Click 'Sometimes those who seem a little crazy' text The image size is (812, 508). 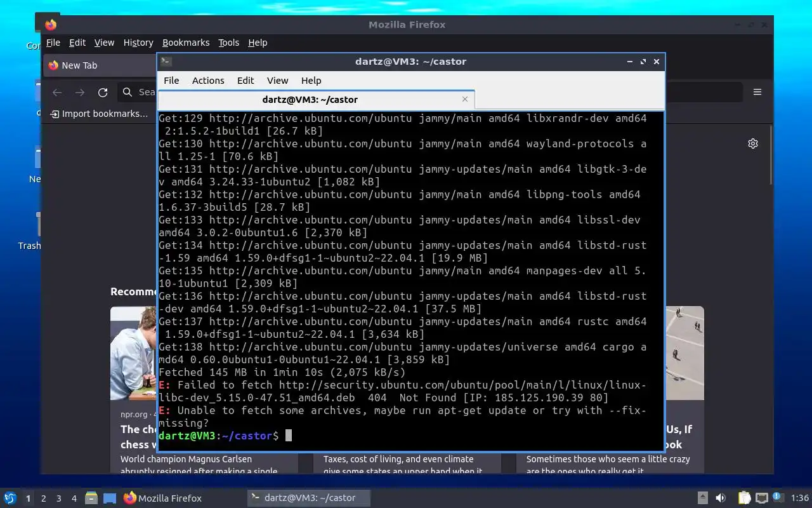[608, 459]
